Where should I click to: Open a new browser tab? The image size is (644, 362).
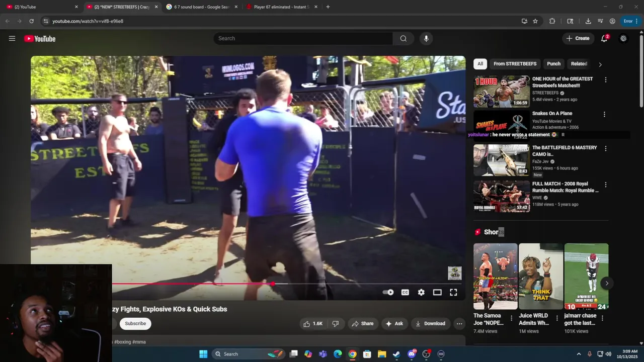[328, 7]
